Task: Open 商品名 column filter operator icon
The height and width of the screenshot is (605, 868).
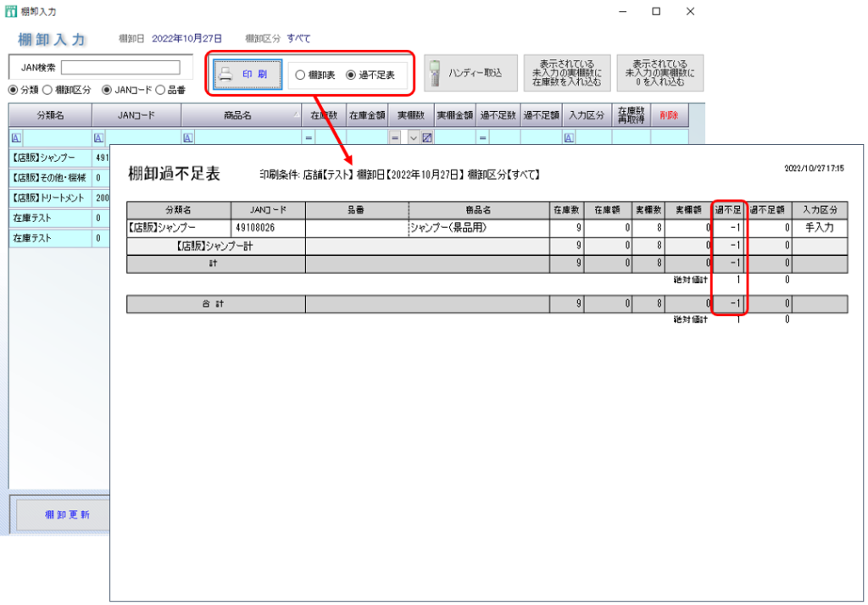Action: pyautogui.click(x=188, y=138)
